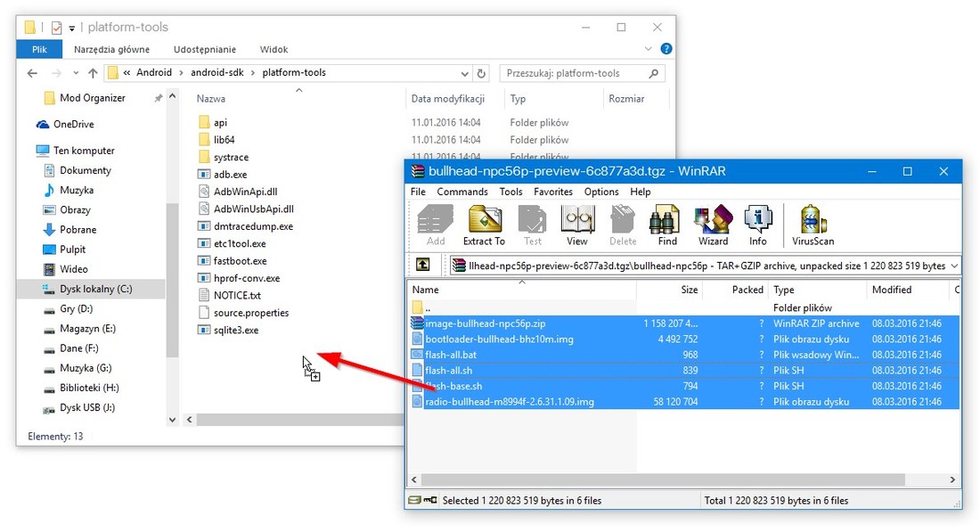Select the fastboot.exe file in Explorer
The height and width of the screenshot is (532, 980).
tap(240, 261)
